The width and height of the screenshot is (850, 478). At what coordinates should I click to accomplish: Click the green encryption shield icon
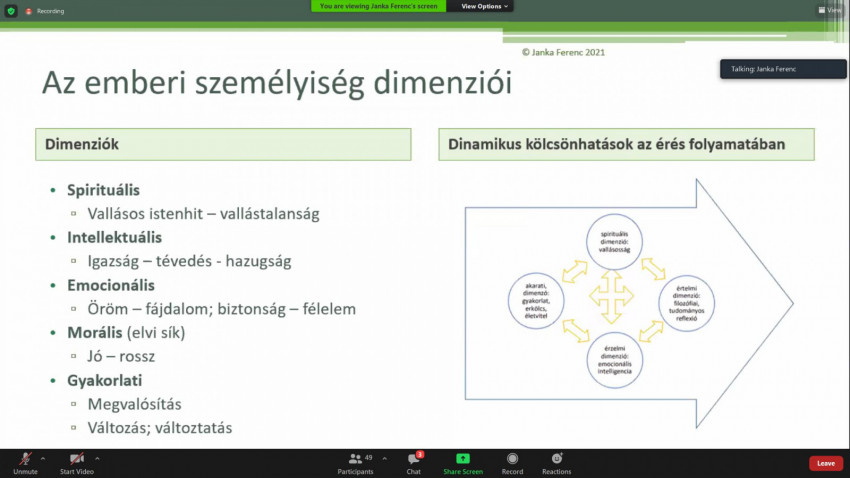point(10,10)
